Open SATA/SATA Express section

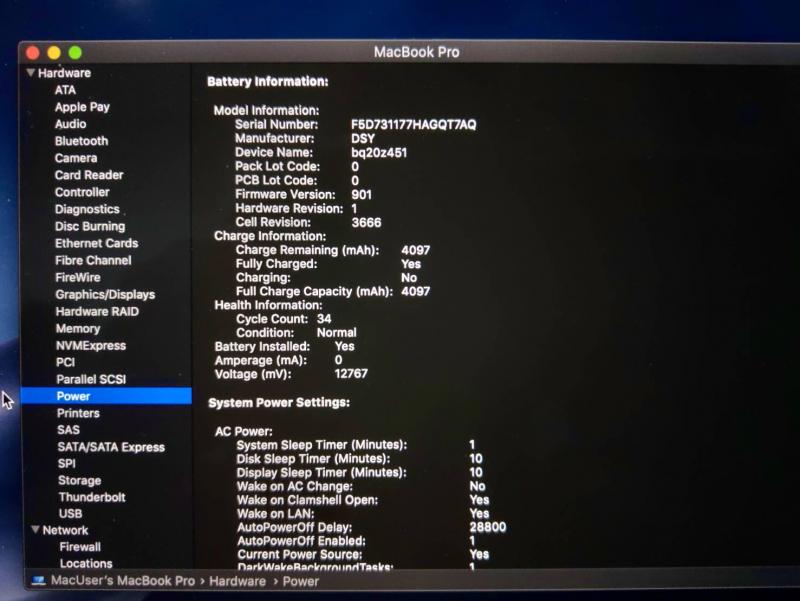point(111,447)
